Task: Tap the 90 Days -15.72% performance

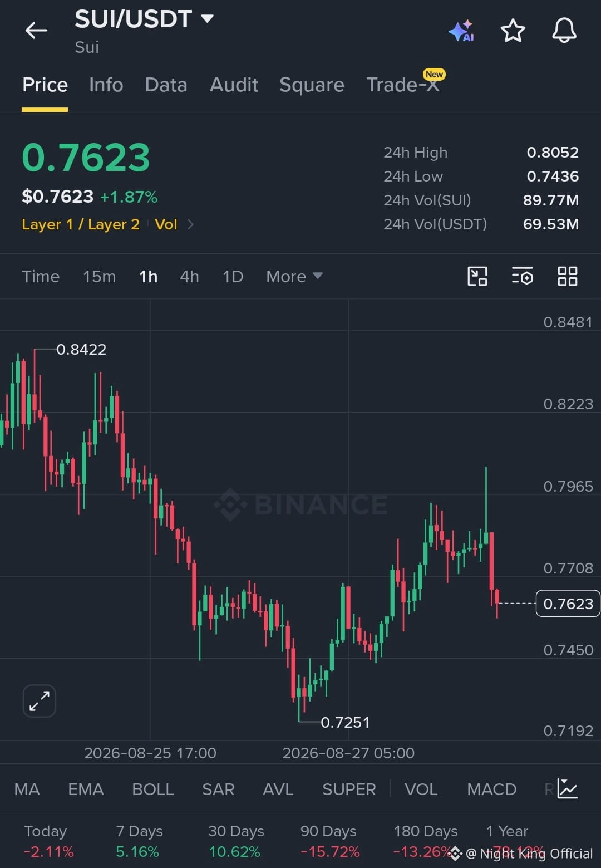Action: point(330,841)
